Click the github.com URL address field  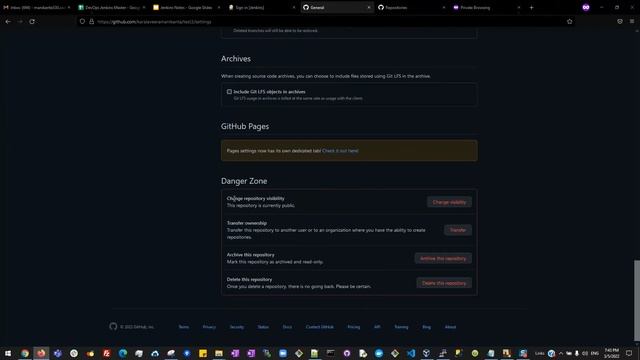pos(327,22)
